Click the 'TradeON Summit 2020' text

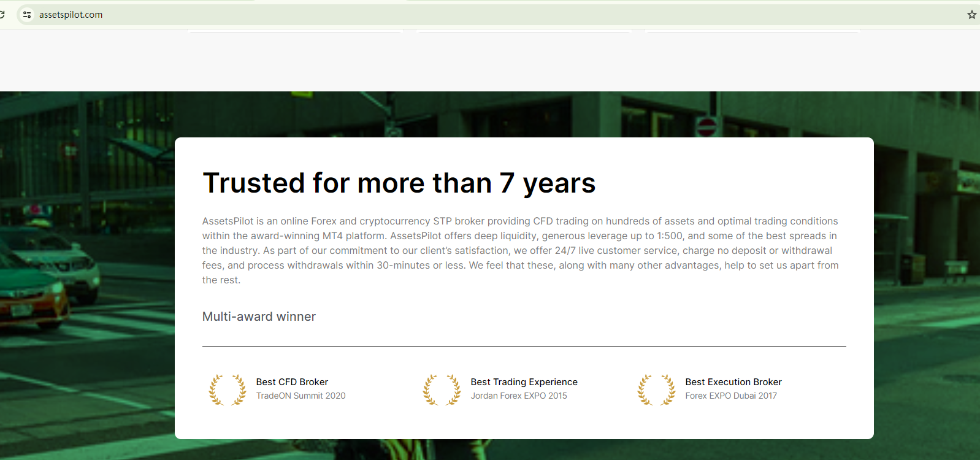coord(301,396)
